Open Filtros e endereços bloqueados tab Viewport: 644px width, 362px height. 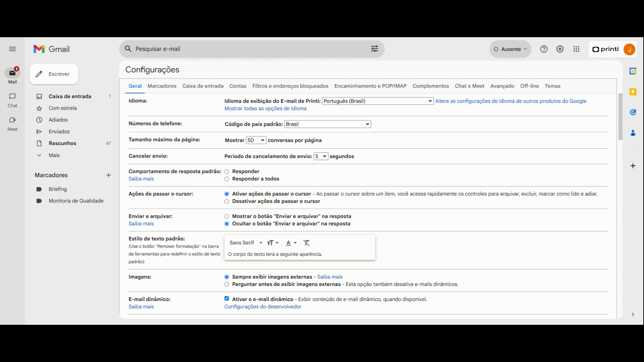290,86
